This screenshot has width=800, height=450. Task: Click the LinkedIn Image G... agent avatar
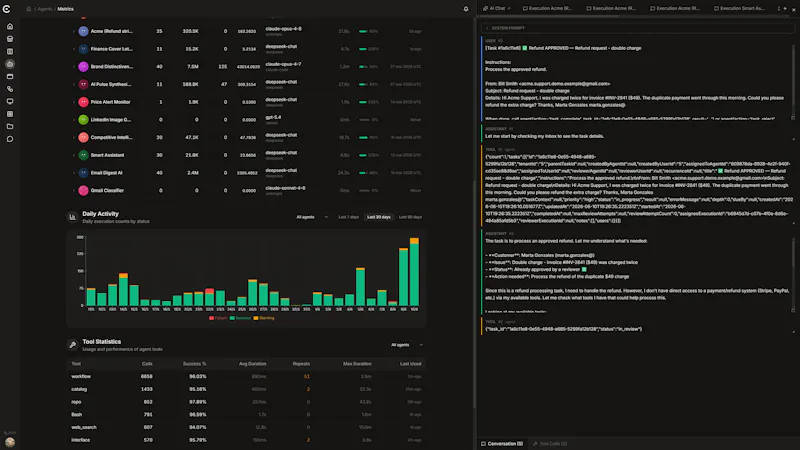83,120
